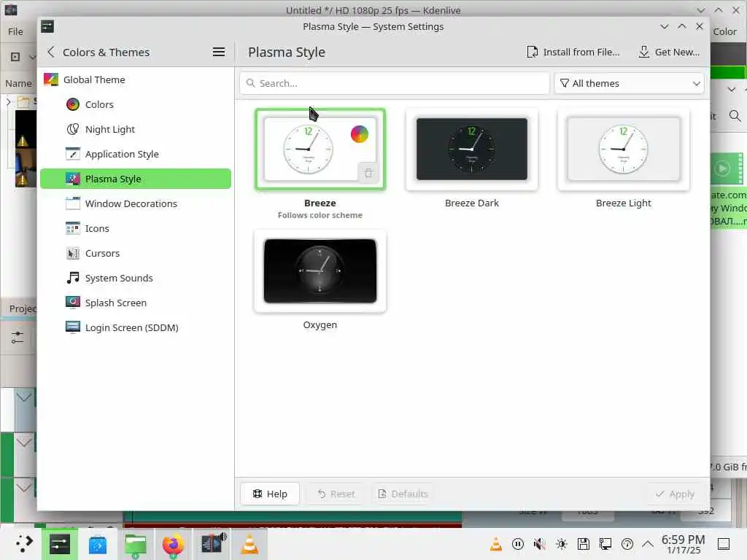This screenshot has width=747, height=560.
Task: Switch to Kdenlive taskbar icon
Action: click(x=212, y=544)
